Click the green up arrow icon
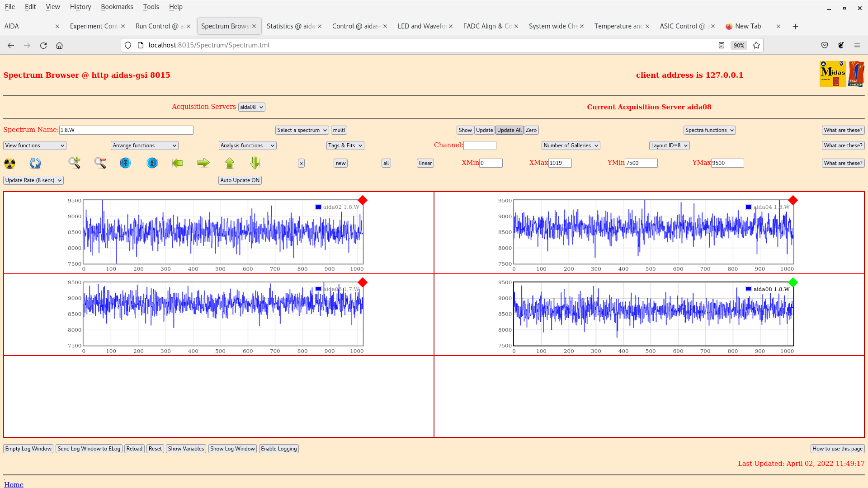The width and height of the screenshot is (868, 488). tap(230, 163)
